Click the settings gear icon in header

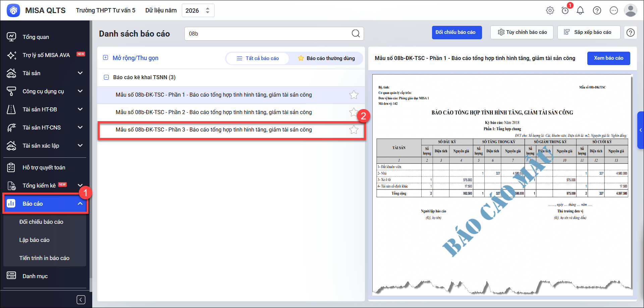click(x=550, y=10)
